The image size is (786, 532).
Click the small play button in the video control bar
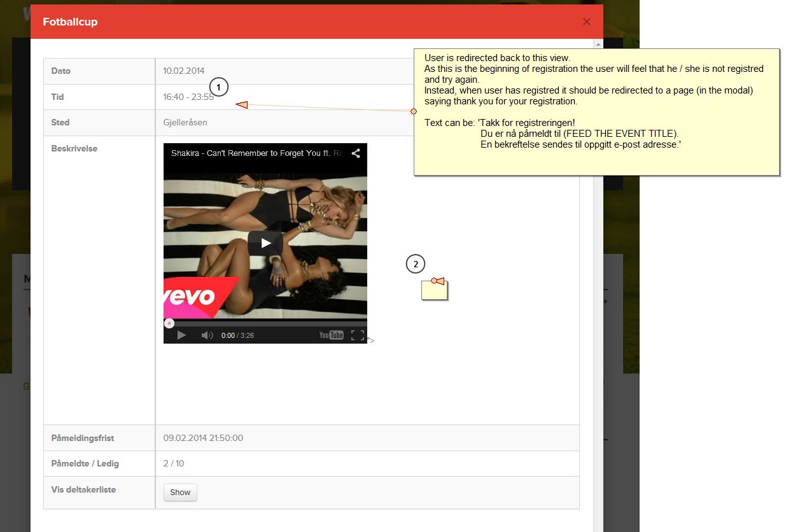(181, 335)
